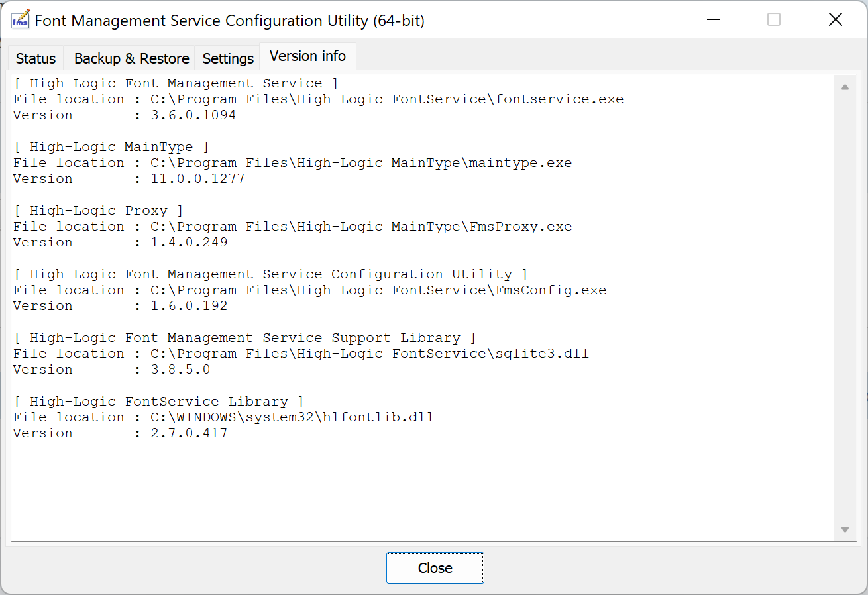Click the FontService Library version 2.7.0.417
The width and height of the screenshot is (868, 595).
pos(188,433)
